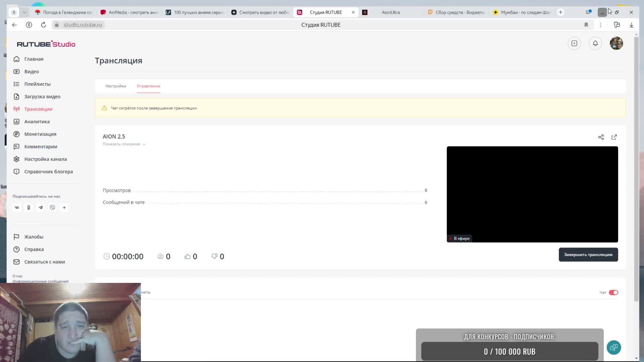Click the add video icon in header
The image size is (644, 362).
pyautogui.click(x=574, y=43)
